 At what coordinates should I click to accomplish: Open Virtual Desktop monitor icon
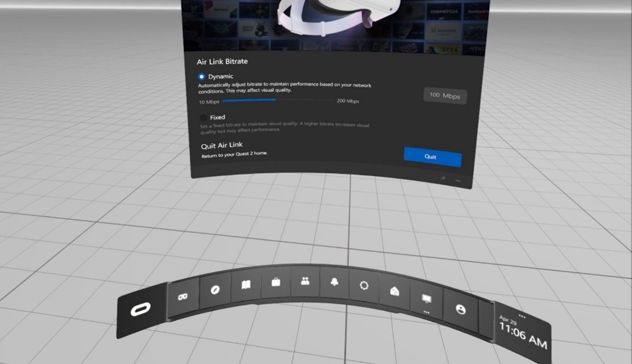coord(426,299)
